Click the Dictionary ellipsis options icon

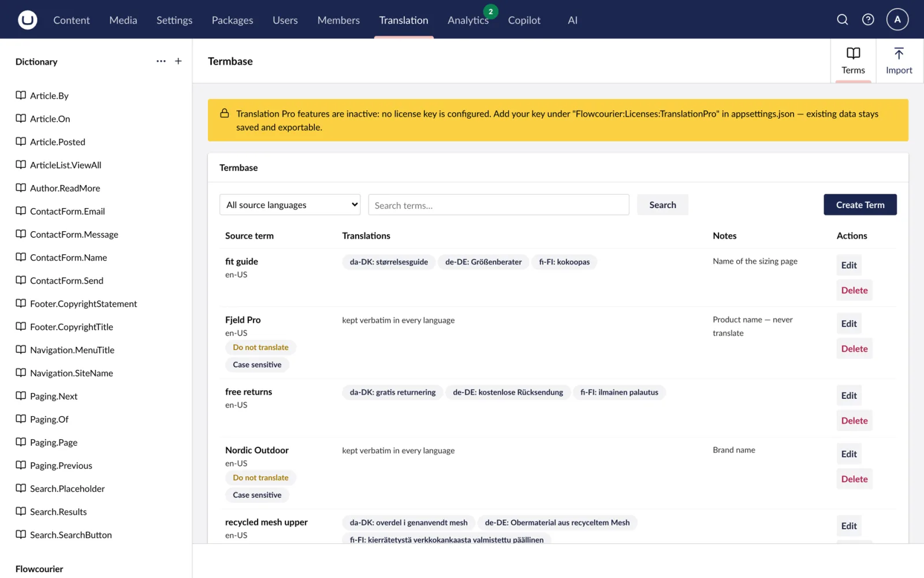(x=161, y=61)
